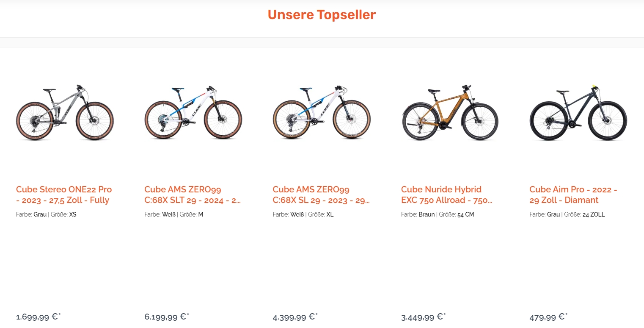Click the Farbe Braun, Größe 54 CM details
The height and width of the screenshot is (328, 644).
tap(438, 214)
